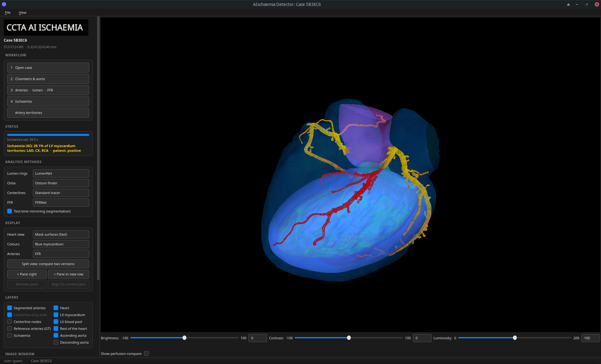This screenshot has width=601, height=364.
Task: Open the Lumen rings method dropdown
Action: (61, 173)
